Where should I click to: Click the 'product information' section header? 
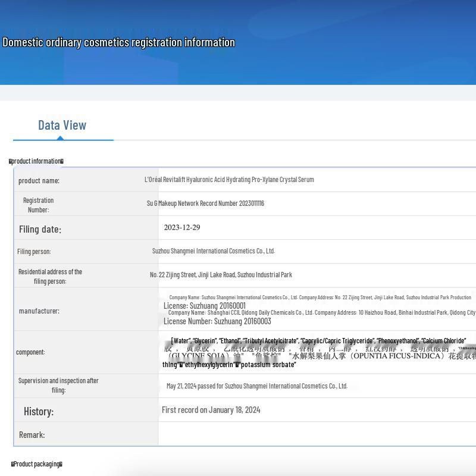[36, 161]
